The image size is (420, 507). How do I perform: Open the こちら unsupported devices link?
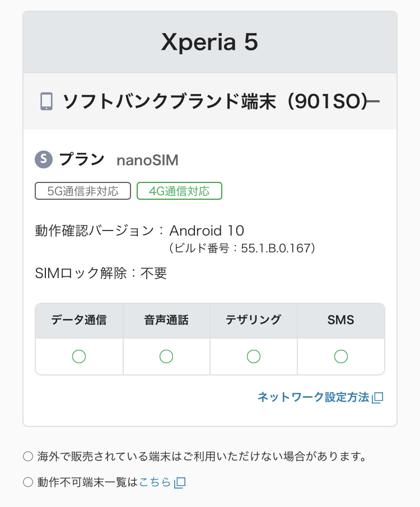[x=155, y=482]
